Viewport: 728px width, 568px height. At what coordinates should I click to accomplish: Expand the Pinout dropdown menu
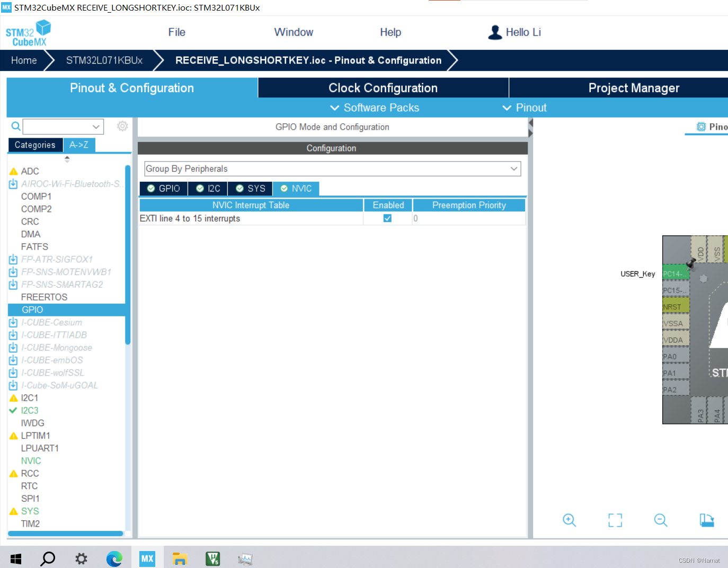pyautogui.click(x=524, y=108)
